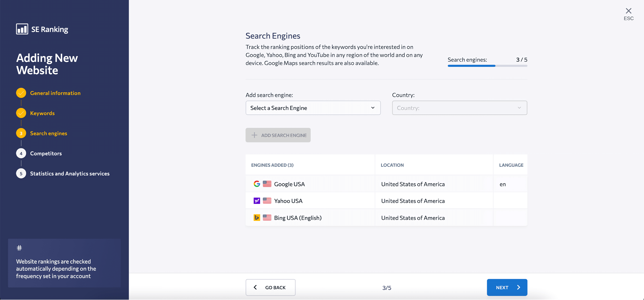Select the Search engines step label

pos(49,134)
